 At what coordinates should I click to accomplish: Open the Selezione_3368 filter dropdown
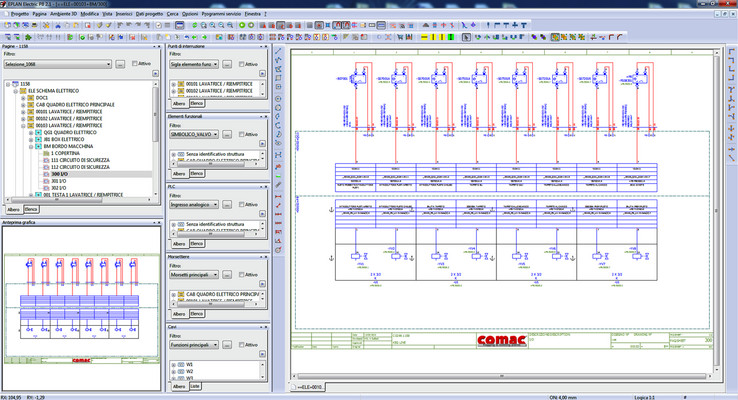tap(106, 64)
